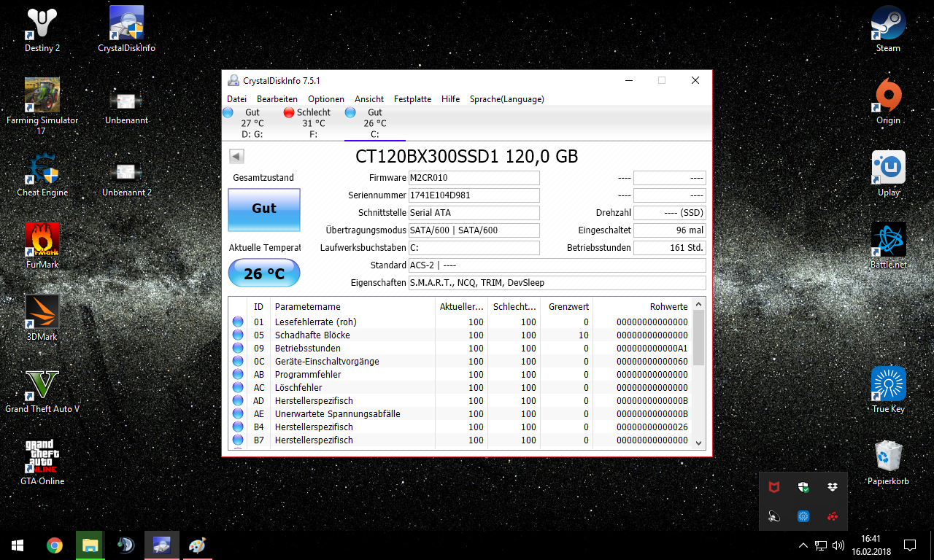Image resolution: width=934 pixels, height=560 pixels.
Task: Show hidden tray icons chevron
Action: click(x=803, y=545)
